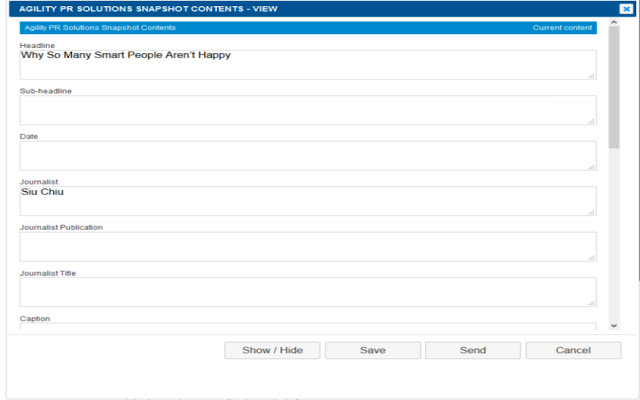
Task: Cancel the snapshot contents dialog
Action: 573,350
